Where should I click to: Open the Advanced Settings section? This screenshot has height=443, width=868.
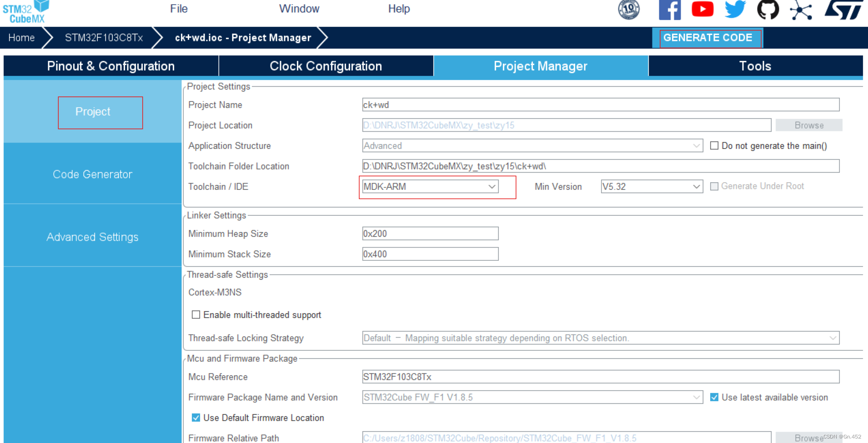92,237
